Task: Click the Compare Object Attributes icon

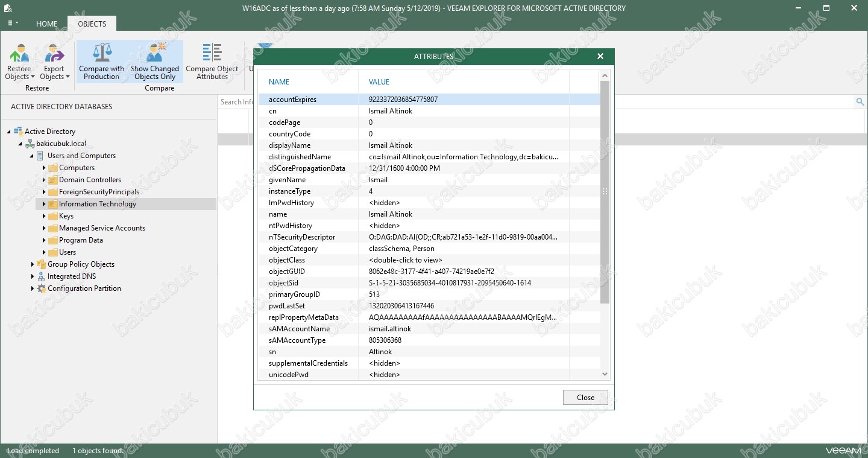Action: click(212, 52)
